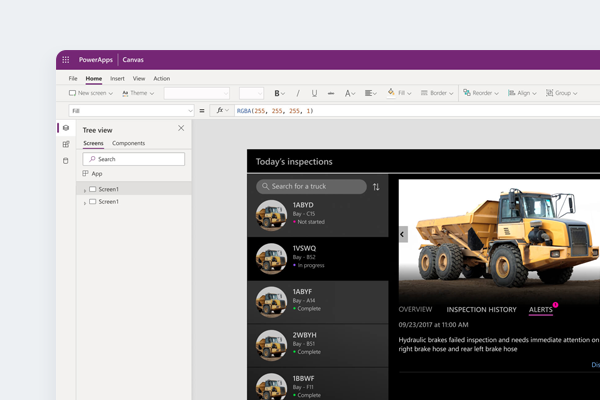Toggle italic formatting

(x=298, y=93)
